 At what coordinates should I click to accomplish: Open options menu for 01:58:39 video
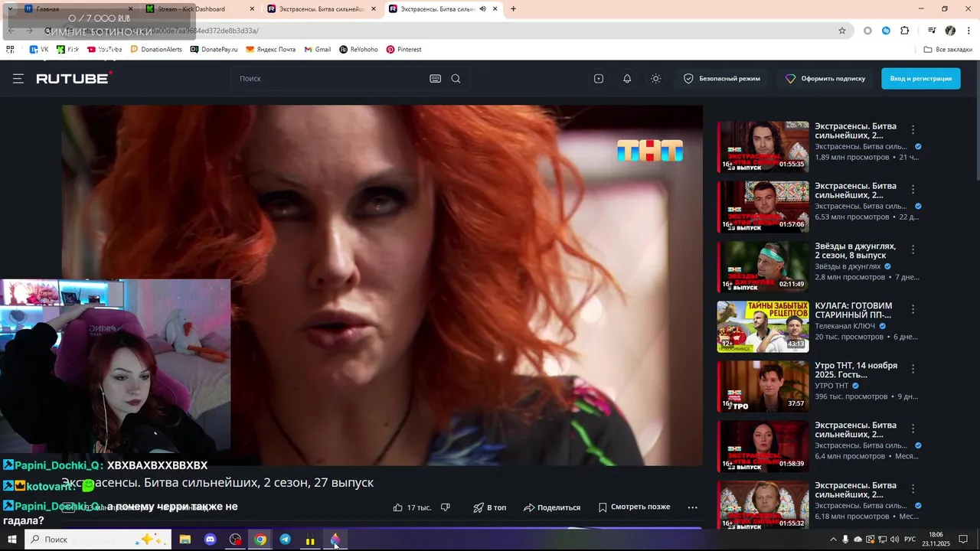(x=913, y=429)
